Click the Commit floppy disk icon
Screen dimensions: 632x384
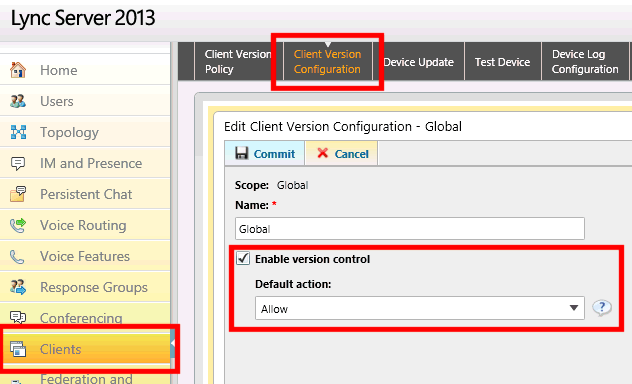coord(242,153)
